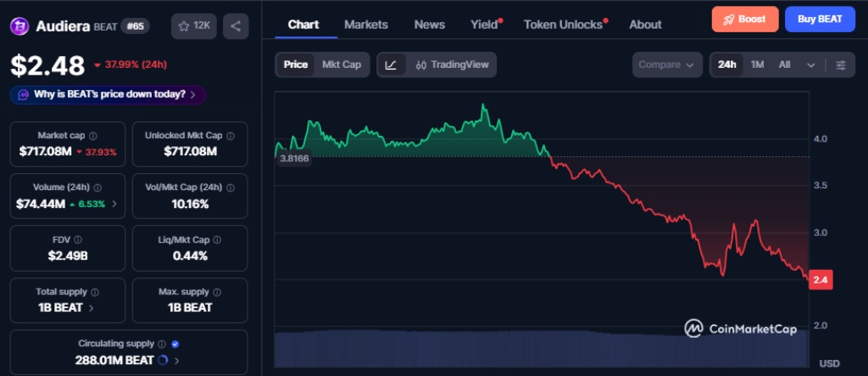Switch to the Markets tab

366,25
